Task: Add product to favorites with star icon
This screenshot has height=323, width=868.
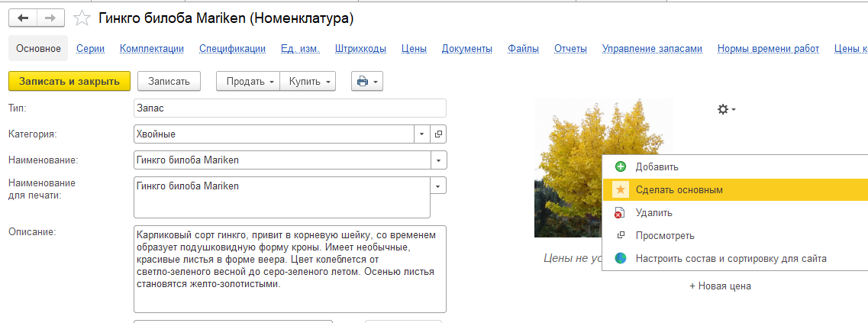Action: coord(81,18)
